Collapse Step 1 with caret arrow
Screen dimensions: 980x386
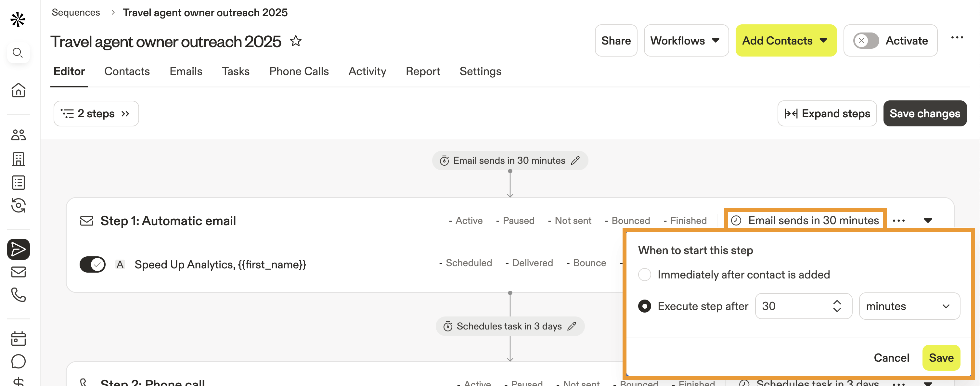click(928, 221)
